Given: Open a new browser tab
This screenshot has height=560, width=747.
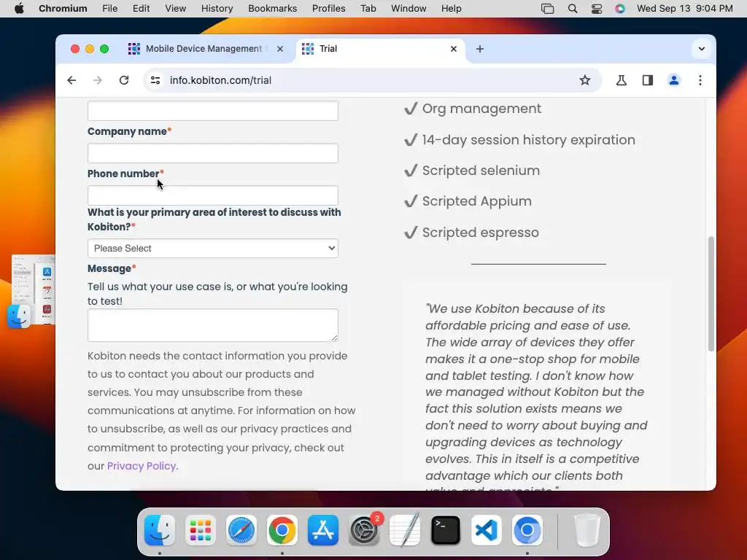Looking at the screenshot, I should coord(480,49).
